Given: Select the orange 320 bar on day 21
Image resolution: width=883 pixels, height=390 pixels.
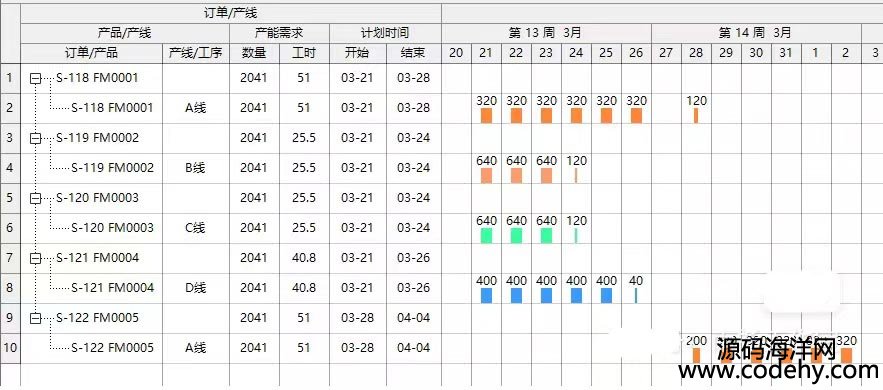Looking at the screenshot, I should (x=487, y=115).
